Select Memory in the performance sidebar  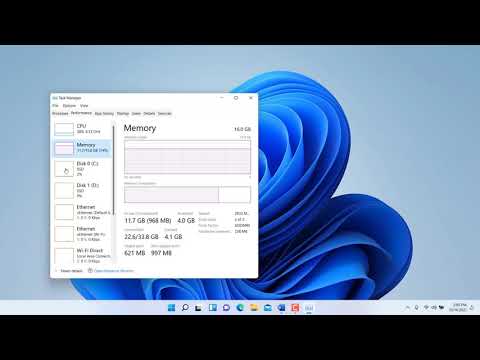[x=83, y=148]
